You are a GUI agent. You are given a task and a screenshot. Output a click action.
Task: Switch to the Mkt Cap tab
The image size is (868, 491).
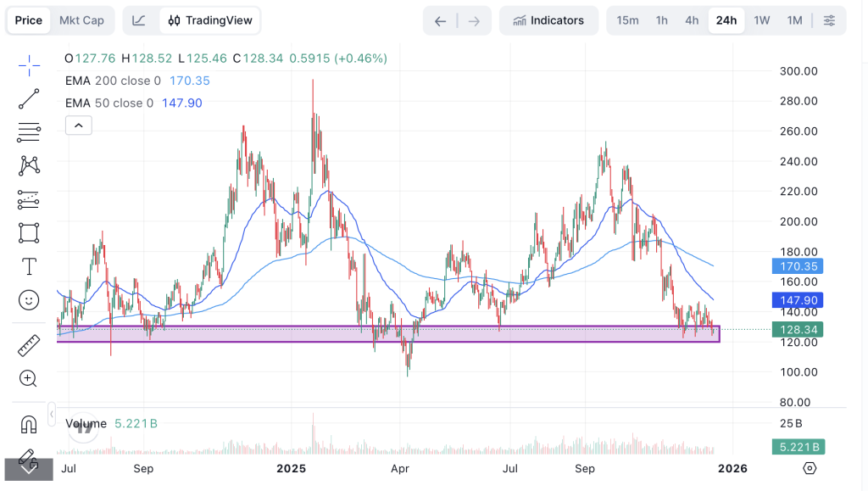pos(81,20)
